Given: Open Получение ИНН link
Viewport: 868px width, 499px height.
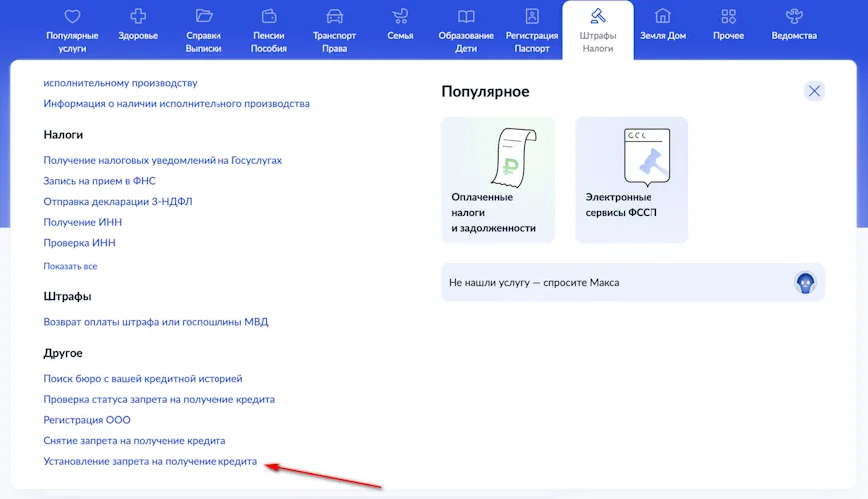Looking at the screenshot, I should tap(83, 222).
